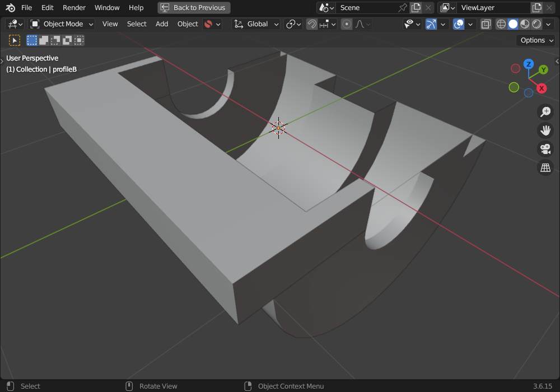
Task: Open the transform pivot point dropdown
Action: click(x=293, y=24)
